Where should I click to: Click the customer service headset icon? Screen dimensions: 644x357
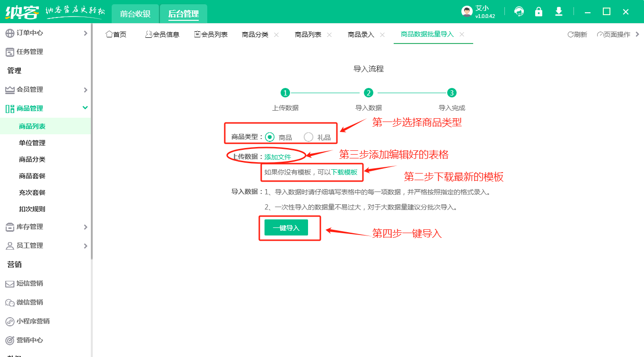coord(519,12)
